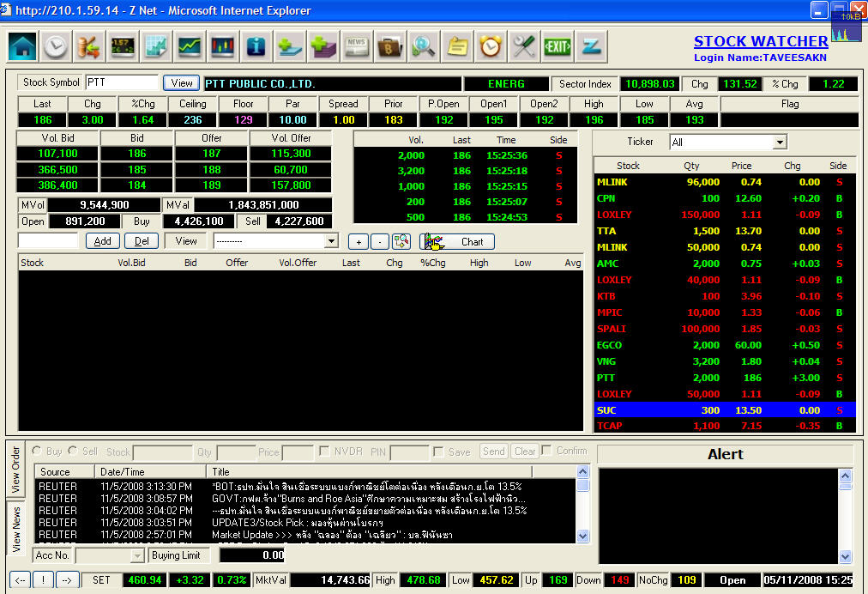Open the dashed dropdown beside the View button
868x594 pixels.
(331, 241)
